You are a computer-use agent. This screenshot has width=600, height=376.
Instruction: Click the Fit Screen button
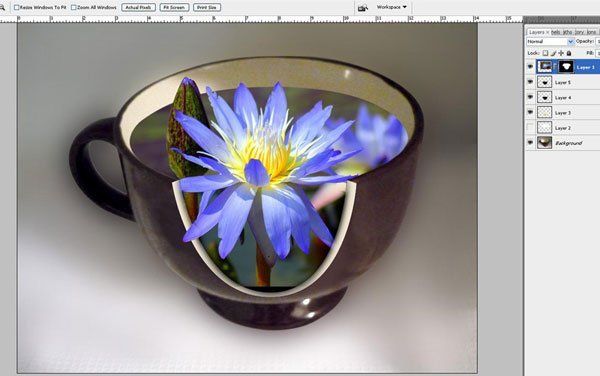174,7
